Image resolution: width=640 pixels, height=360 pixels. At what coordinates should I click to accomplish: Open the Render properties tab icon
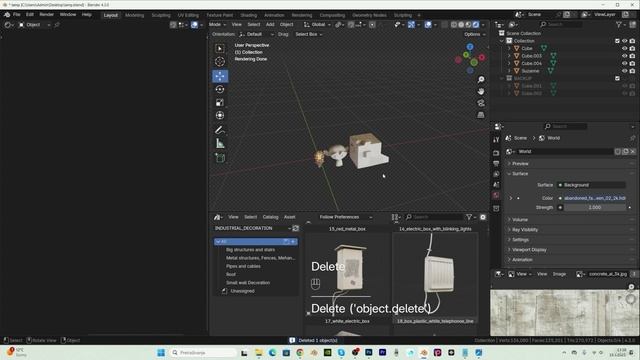pyautogui.click(x=496, y=153)
